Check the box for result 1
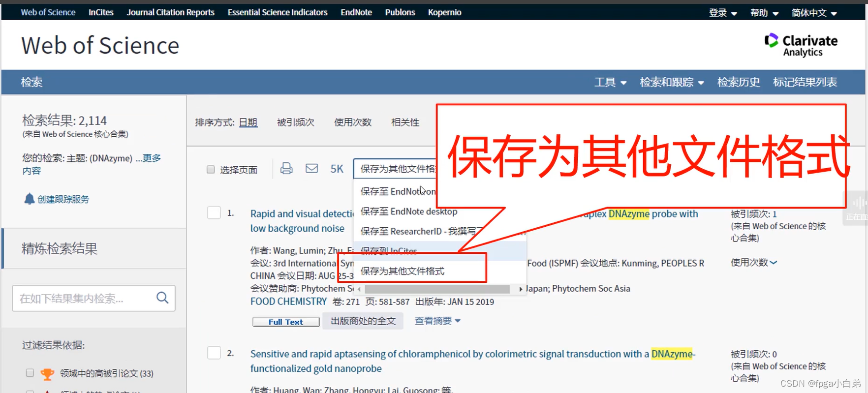This screenshot has width=868, height=393. click(214, 213)
